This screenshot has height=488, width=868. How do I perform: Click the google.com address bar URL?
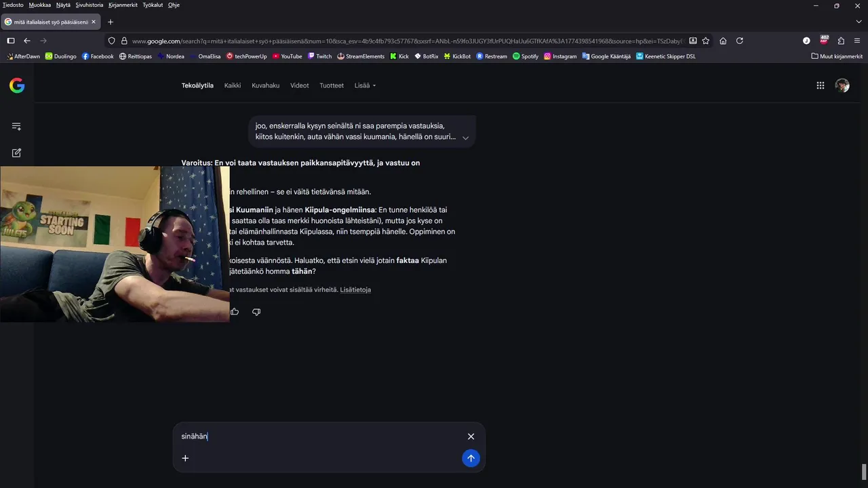407,41
